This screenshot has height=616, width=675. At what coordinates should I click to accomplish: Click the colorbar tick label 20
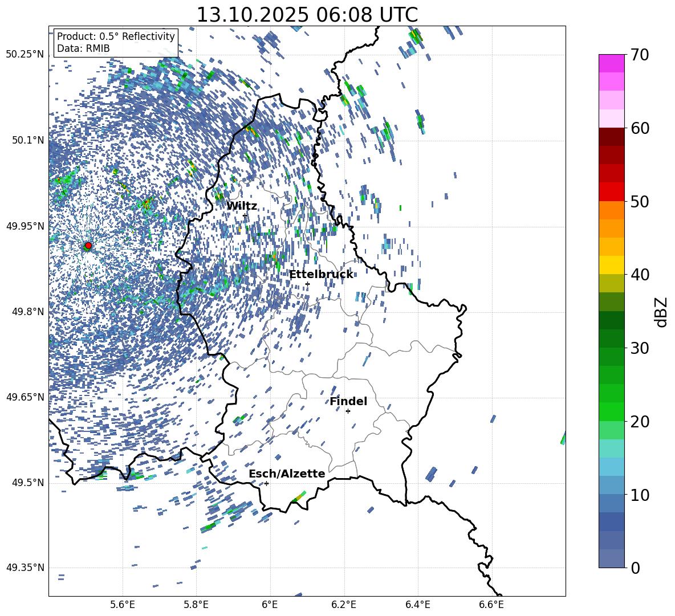[x=640, y=422]
